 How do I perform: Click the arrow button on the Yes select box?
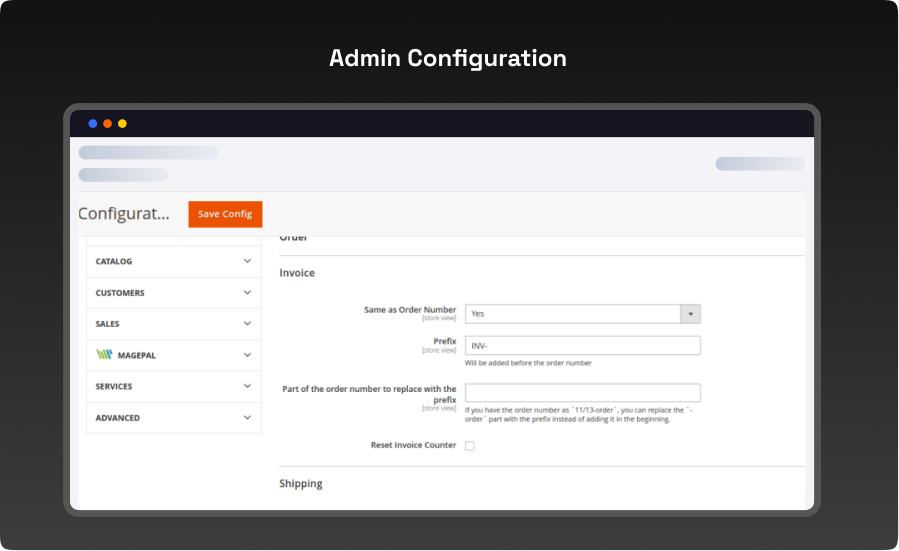pos(690,314)
